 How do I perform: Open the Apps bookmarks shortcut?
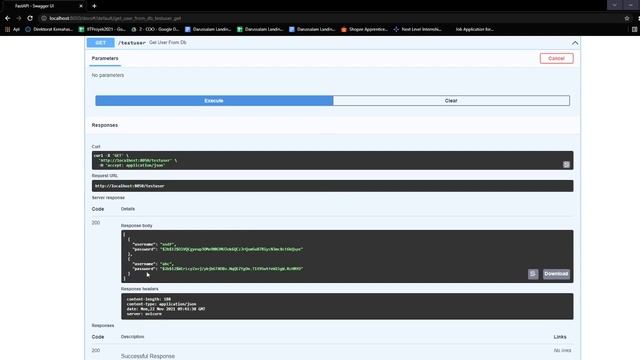[x=12, y=29]
